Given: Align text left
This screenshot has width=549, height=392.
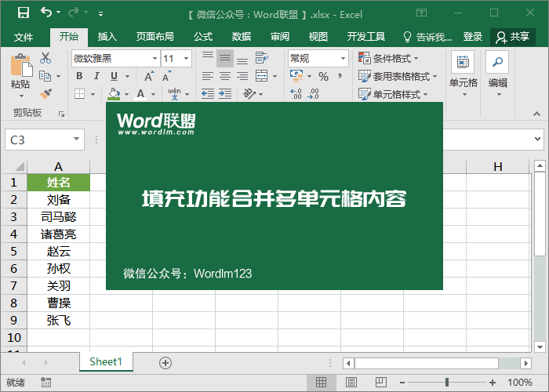Looking at the screenshot, I should [208, 76].
